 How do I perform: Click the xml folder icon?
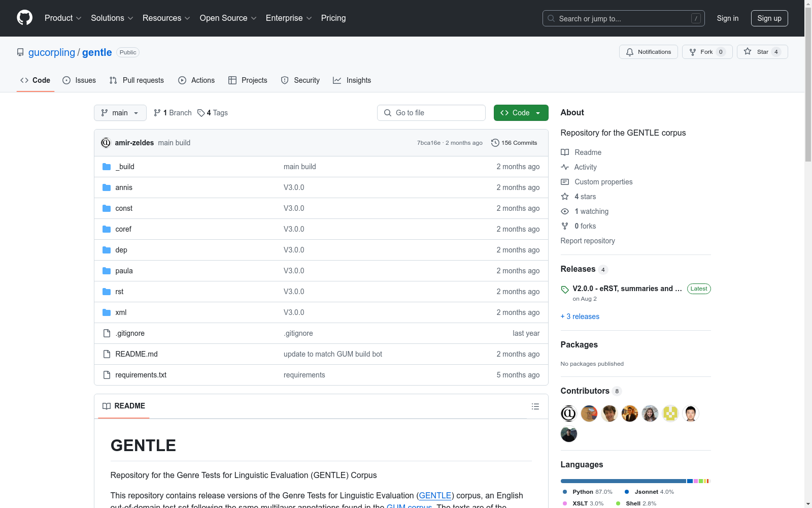click(107, 312)
